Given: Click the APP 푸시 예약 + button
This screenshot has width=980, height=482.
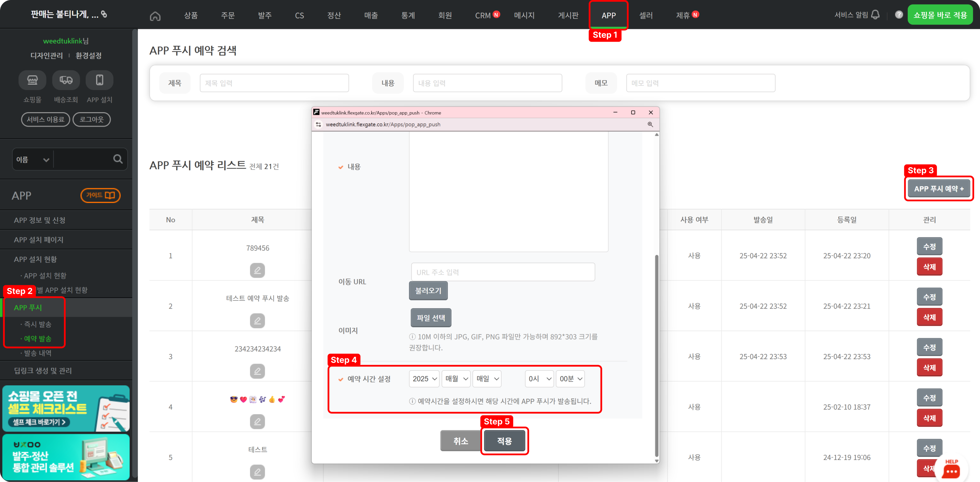Looking at the screenshot, I should coord(938,189).
